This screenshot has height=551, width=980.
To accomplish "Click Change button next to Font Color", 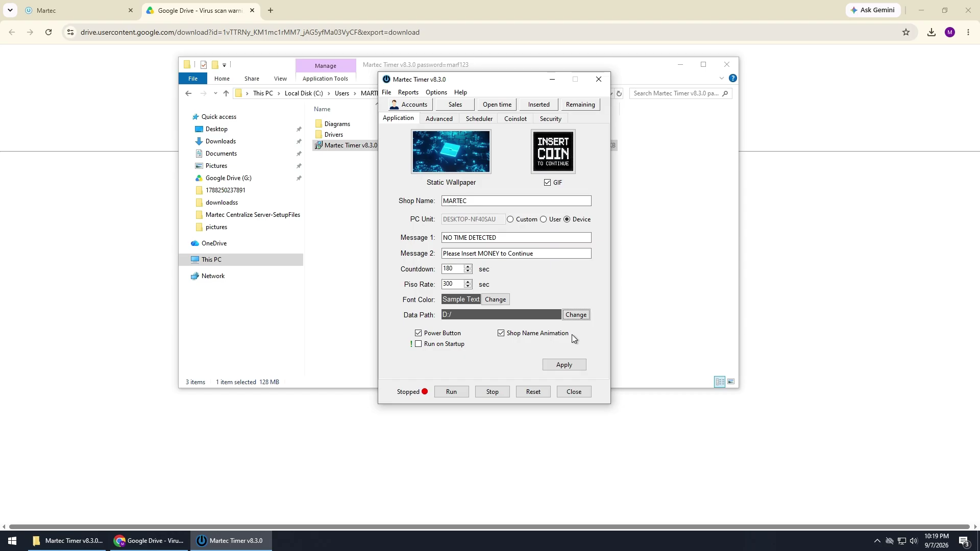I will point(496,299).
